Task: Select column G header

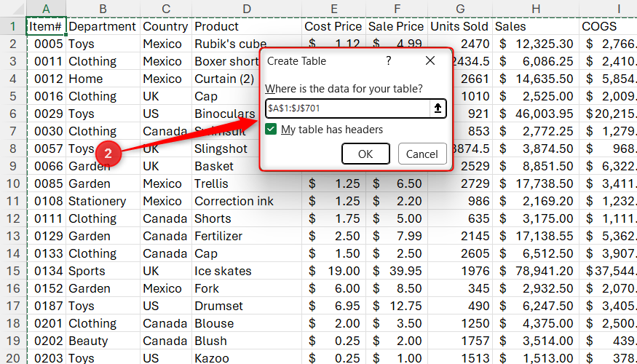Action: coord(460,9)
